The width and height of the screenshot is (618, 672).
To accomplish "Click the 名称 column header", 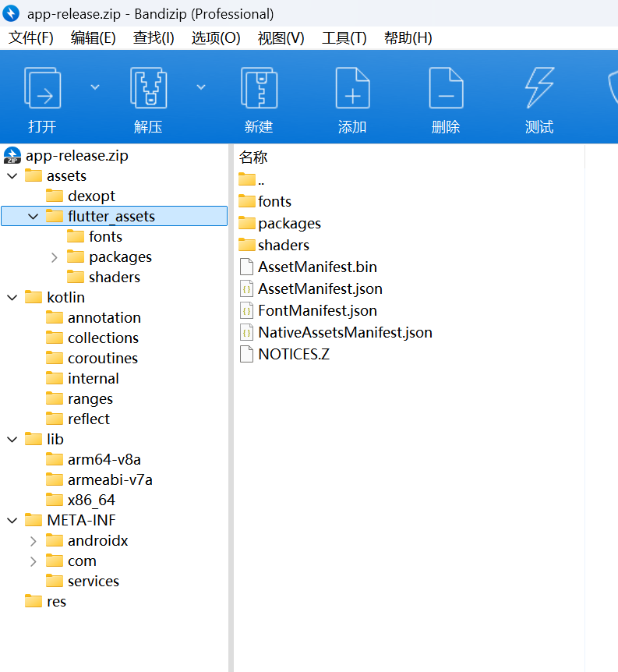I will [x=252, y=157].
